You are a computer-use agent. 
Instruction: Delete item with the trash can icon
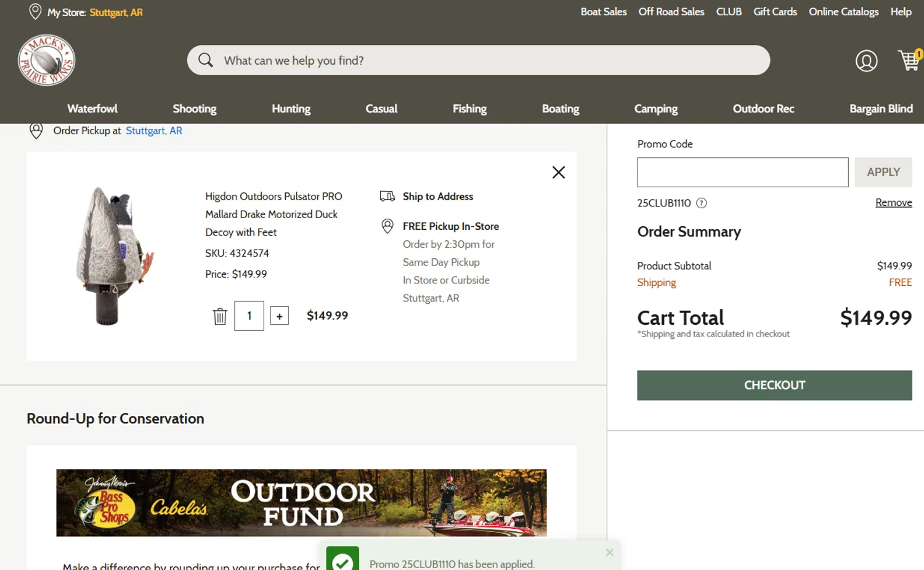click(x=220, y=316)
